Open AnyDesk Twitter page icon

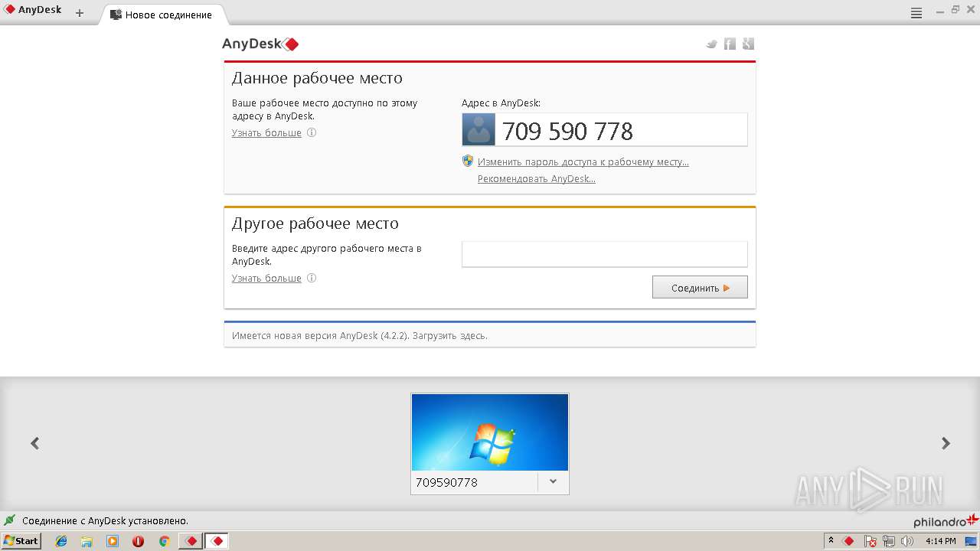[712, 44]
